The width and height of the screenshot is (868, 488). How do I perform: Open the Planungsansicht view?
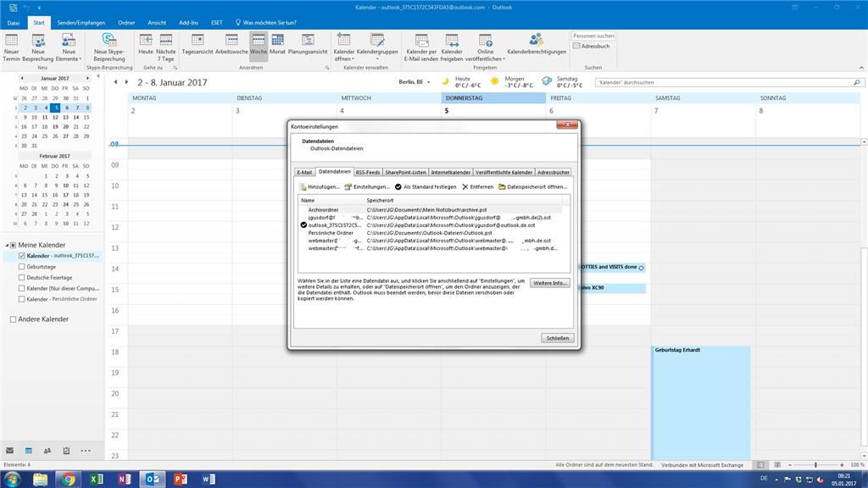(x=308, y=44)
